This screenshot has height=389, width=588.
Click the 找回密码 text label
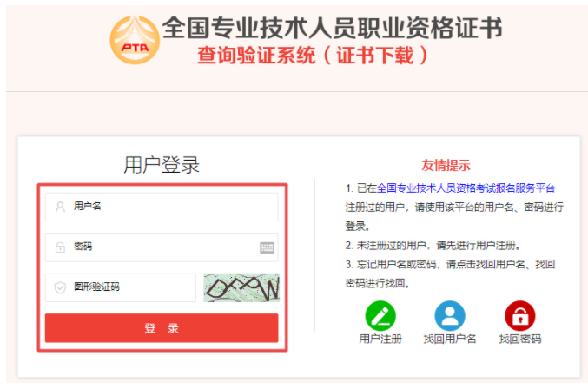point(519,340)
